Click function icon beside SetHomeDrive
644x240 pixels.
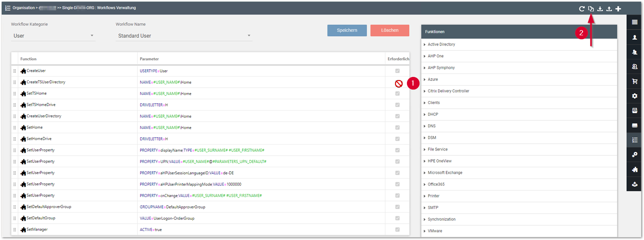(23, 139)
